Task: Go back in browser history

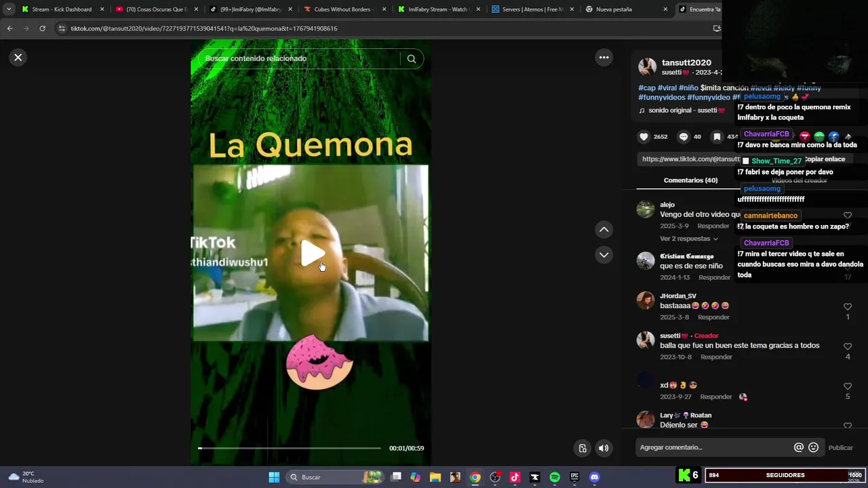Action: [9, 28]
